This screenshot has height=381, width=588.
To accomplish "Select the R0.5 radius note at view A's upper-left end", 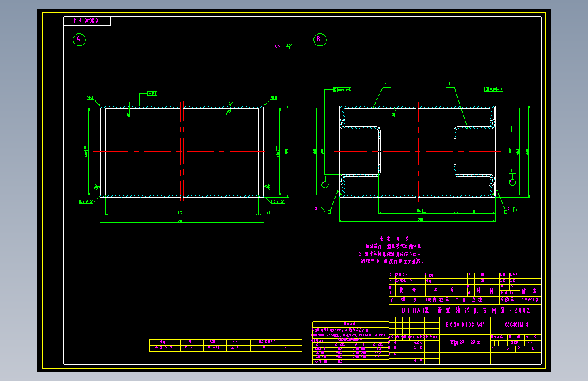I will pyautogui.click(x=90, y=98).
